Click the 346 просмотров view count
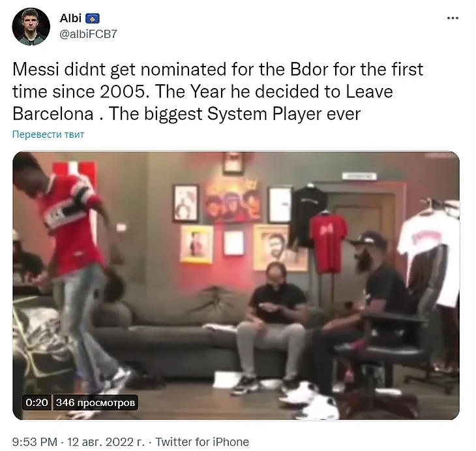Image resolution: width=476 pixels, height=451 pixels. (95, 403)
